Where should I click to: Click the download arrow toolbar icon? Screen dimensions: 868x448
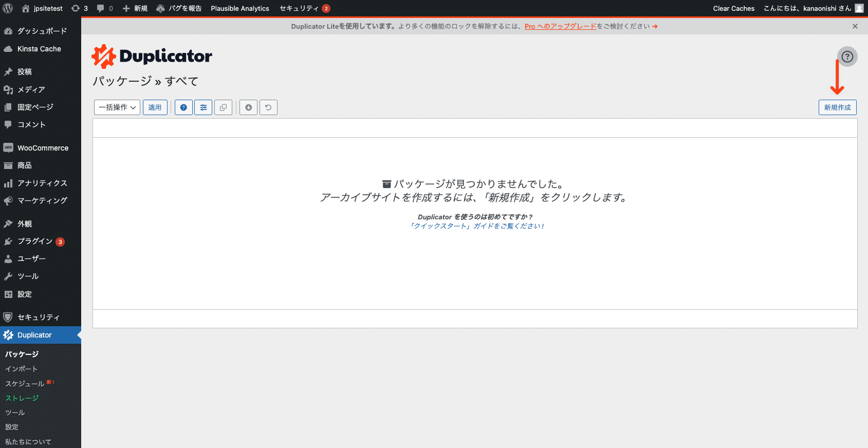(248, 107)
